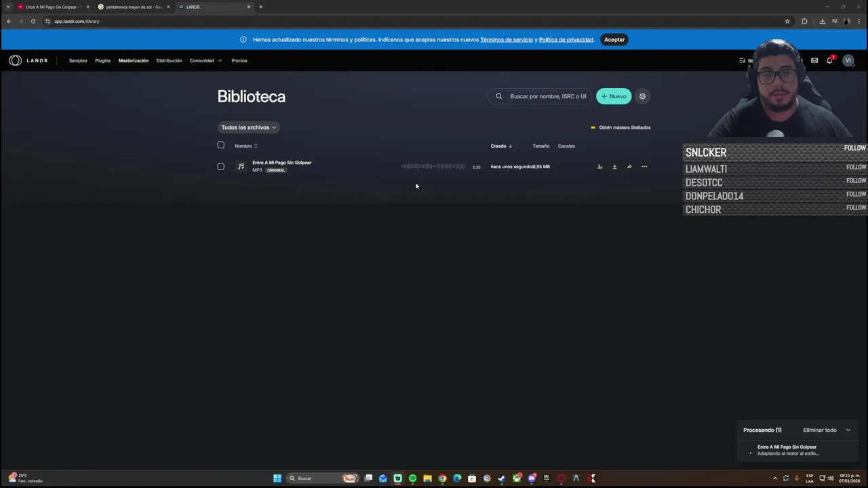868x488 pixels.
Task: Open Plugins in the navigation bar
Action: 102,60
